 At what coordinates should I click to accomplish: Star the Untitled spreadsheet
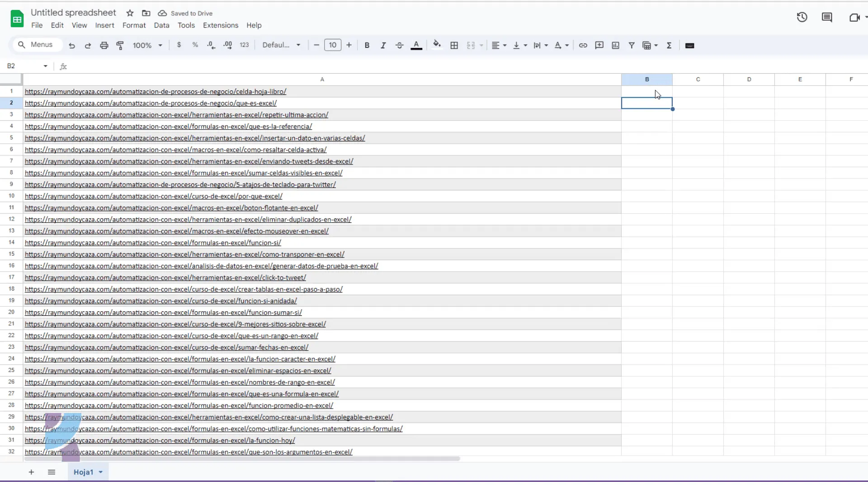(x=130, y=13)
